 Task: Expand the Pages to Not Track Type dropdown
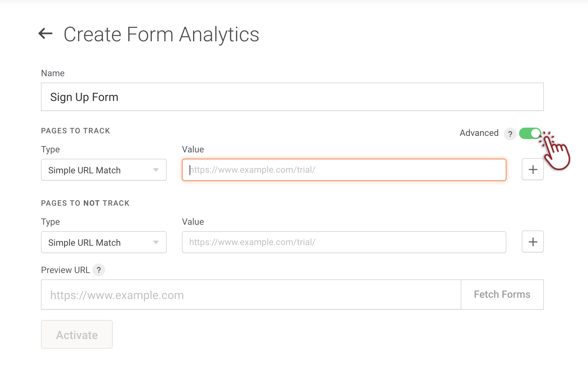[104, 243]
